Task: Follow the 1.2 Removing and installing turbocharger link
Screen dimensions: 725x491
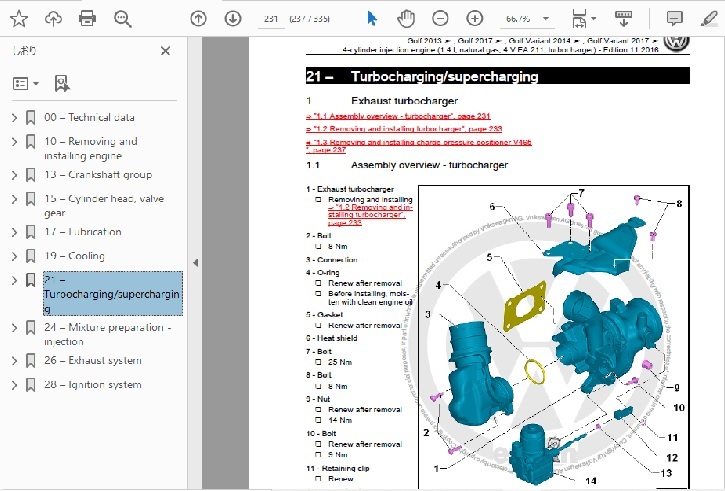Action: pyautogui.click(x=404, y=129)
